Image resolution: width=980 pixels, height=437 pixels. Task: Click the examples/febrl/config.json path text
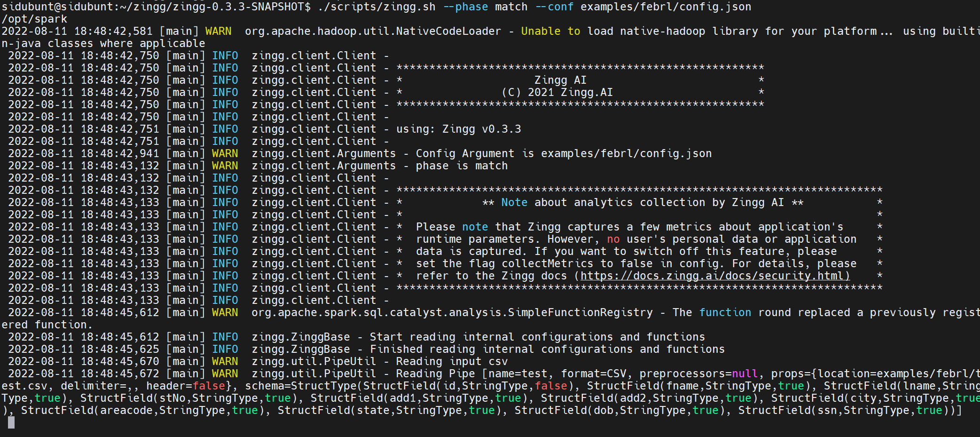pos(666,7)
